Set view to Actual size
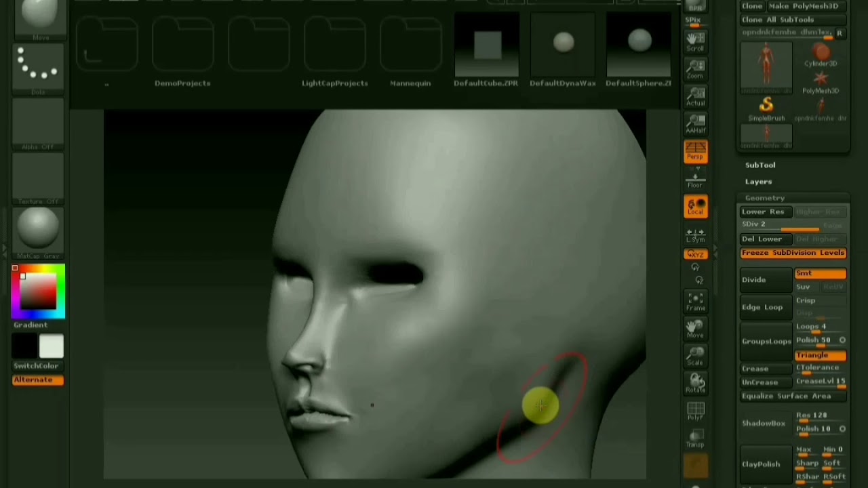 pos(695,96)
